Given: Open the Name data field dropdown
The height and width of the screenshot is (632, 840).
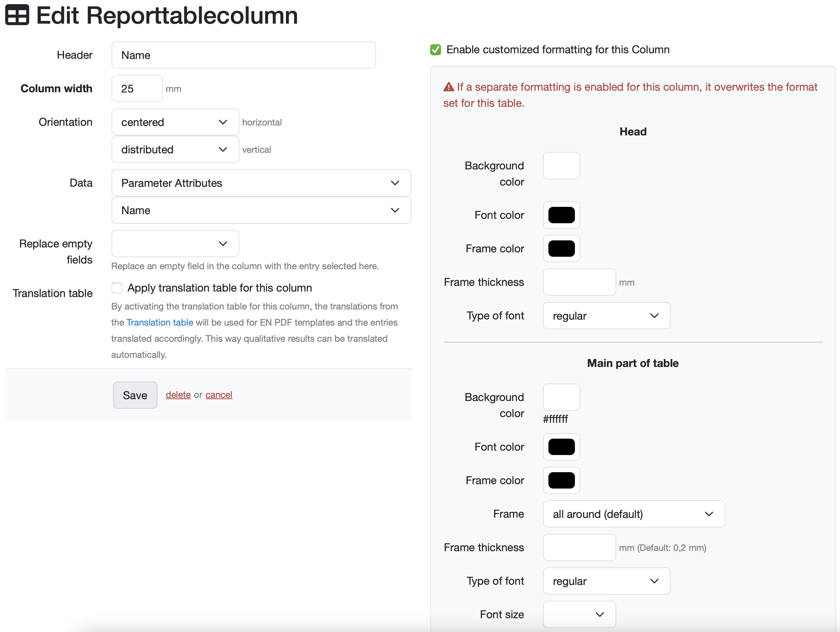Looking at the screenshot, I should (261, 210).
